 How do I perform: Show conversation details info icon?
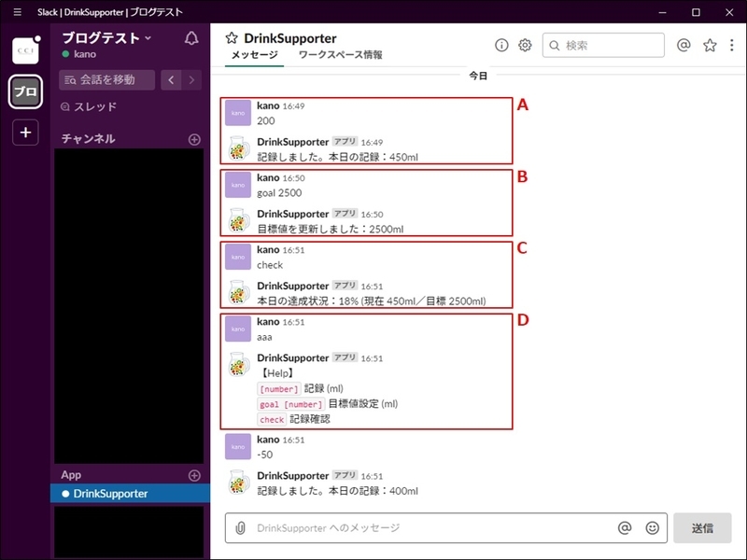pyautogui.click(x=501, y=45)
